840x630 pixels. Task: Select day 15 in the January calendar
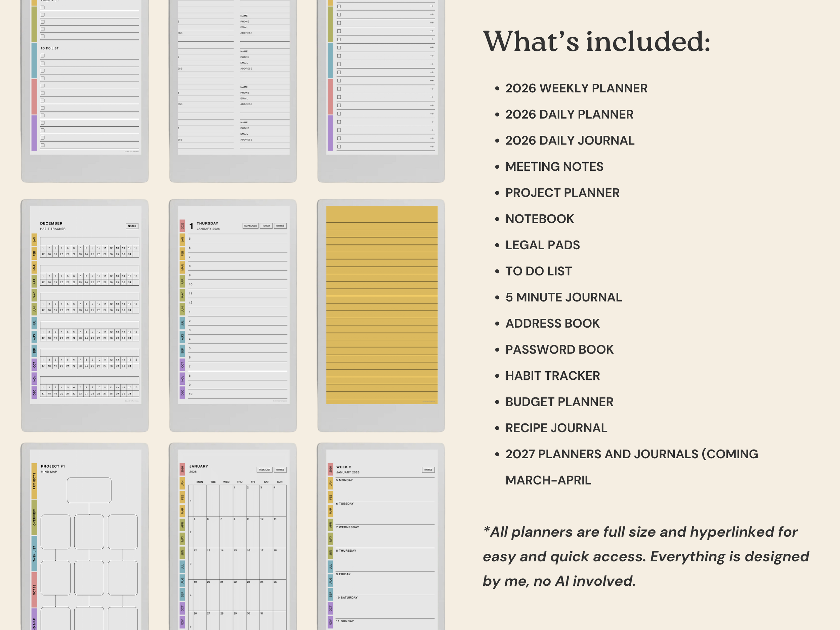click(x=239, y=563)
